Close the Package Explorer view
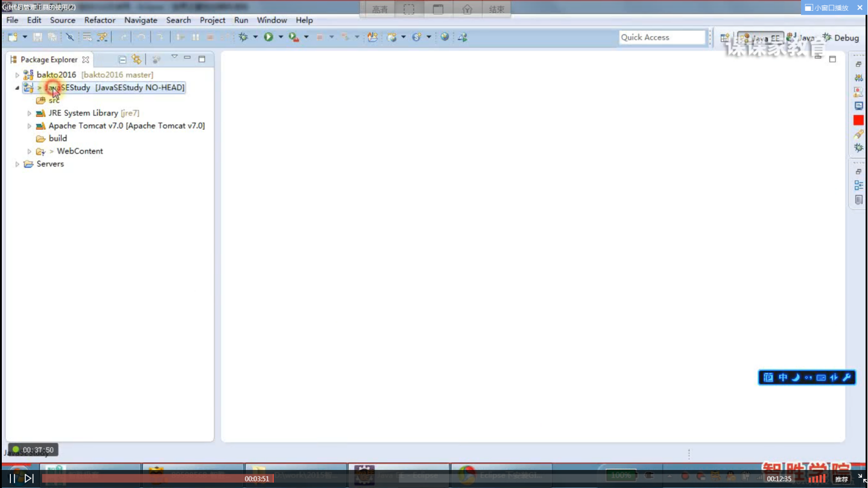This screenshot has height=488, width=868. [x=86, y=60]
